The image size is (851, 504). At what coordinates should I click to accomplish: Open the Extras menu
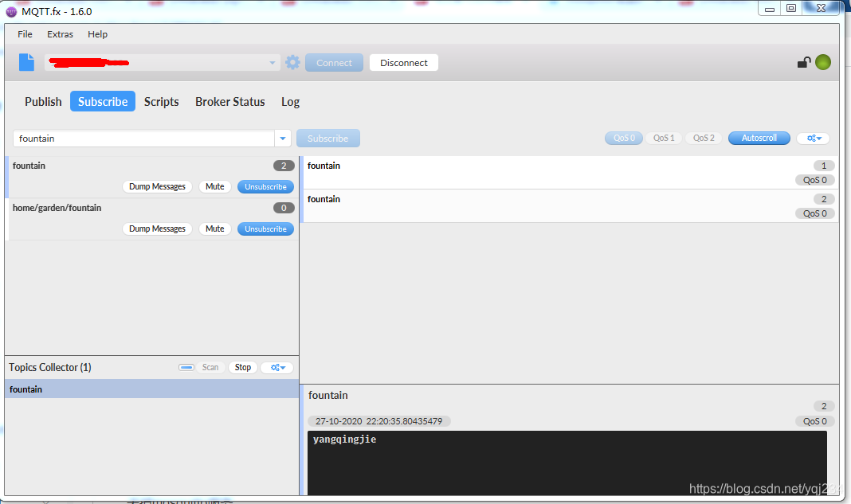click(x=60, y=34)
